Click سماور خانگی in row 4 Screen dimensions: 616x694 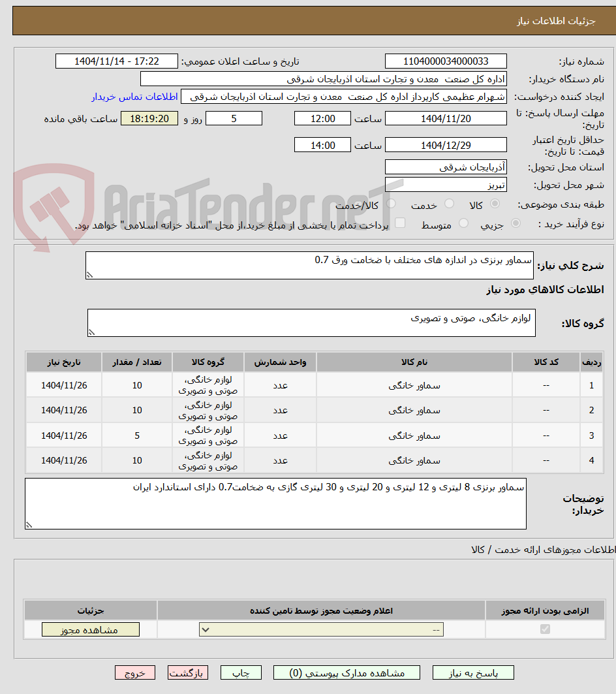click(414, 460)
